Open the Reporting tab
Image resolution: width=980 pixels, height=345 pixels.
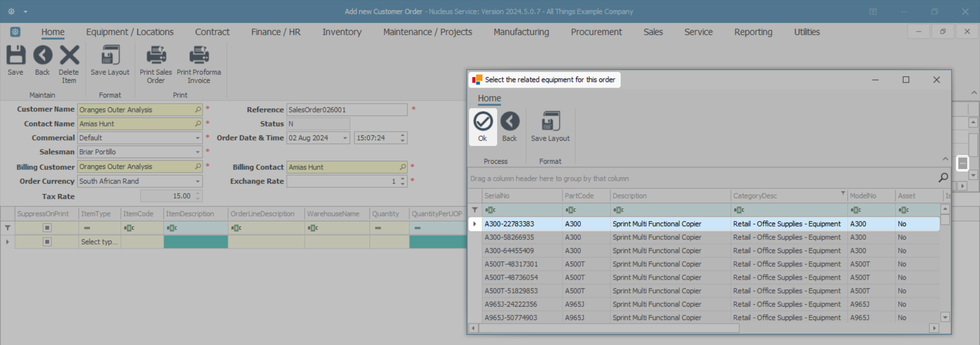click(753, 32)
